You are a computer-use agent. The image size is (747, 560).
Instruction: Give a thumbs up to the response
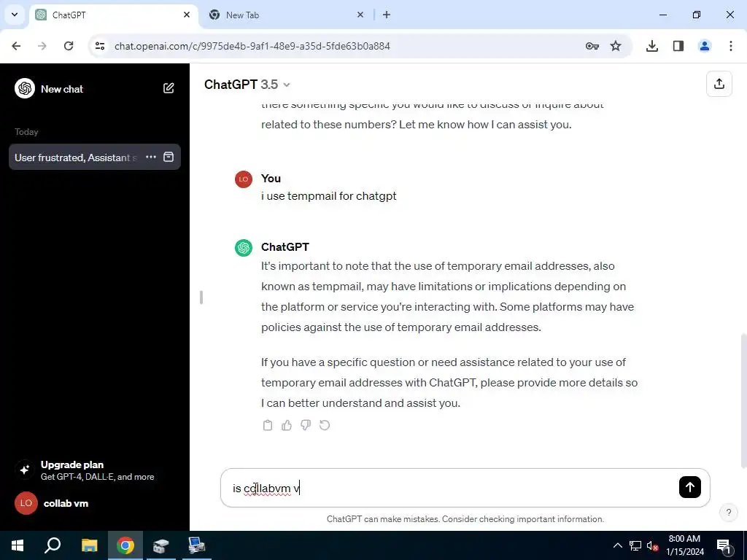click(287, 425)
